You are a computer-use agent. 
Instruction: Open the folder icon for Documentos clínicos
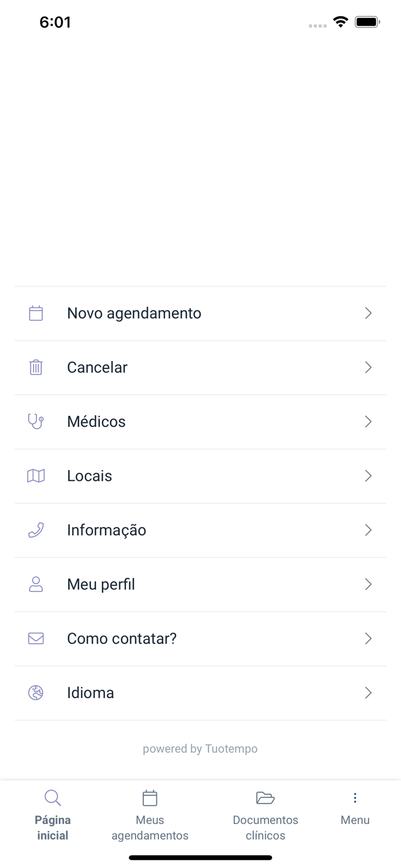(266, 797)
